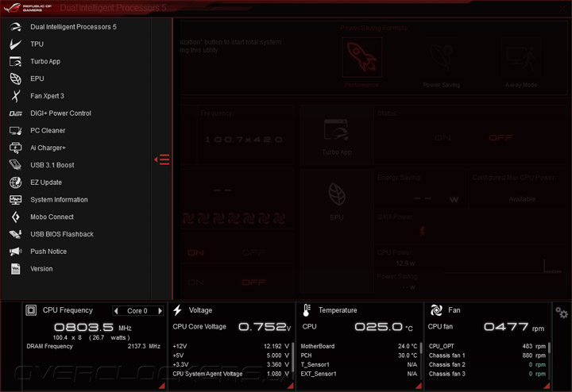The height and width of the screenshot is (392, 572).
Task: Open the System Information monitor icon
Action: (x=15, y=199)
